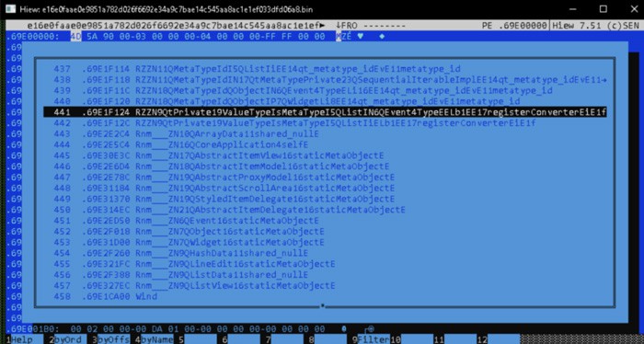Select export row 439 at .69E1F11C
The width and height of the screenshot is (644, 344).
[325, 90]
